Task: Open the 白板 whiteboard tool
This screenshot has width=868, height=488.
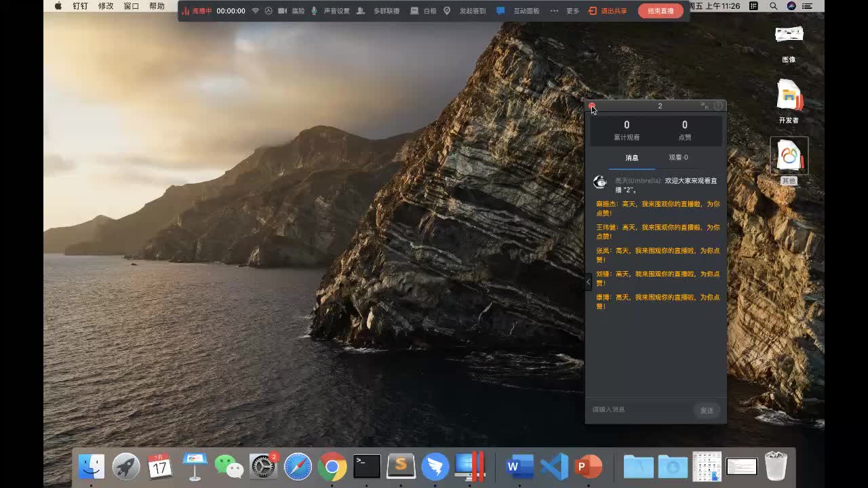Action: click(x=424, y=11)
